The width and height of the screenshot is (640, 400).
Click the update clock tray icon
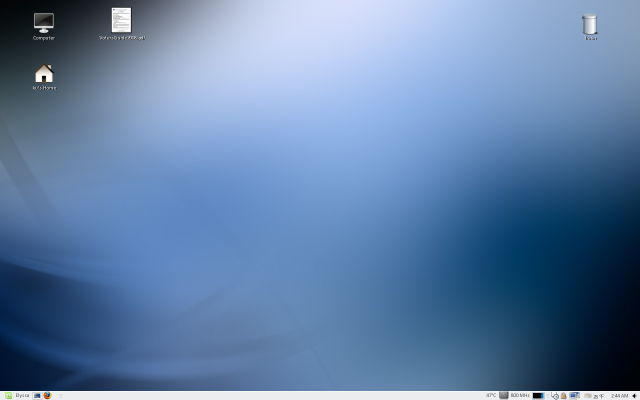[555, 396]
